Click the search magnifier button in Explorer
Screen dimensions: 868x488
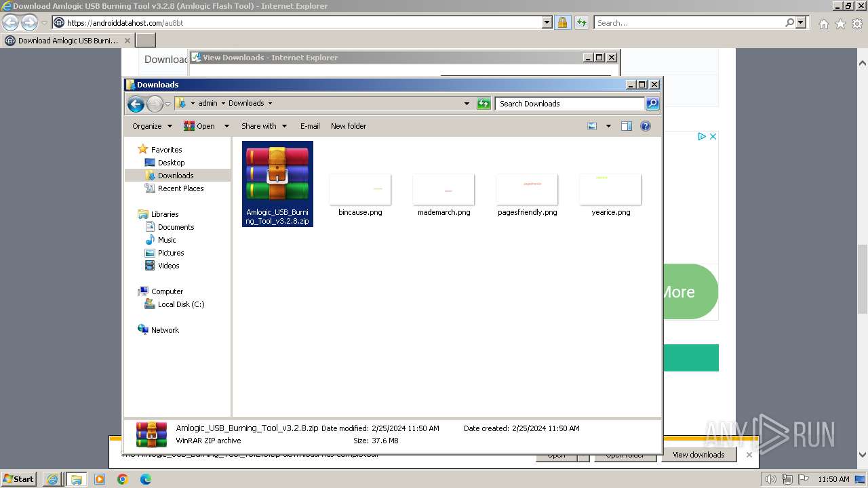pos(652,104)
